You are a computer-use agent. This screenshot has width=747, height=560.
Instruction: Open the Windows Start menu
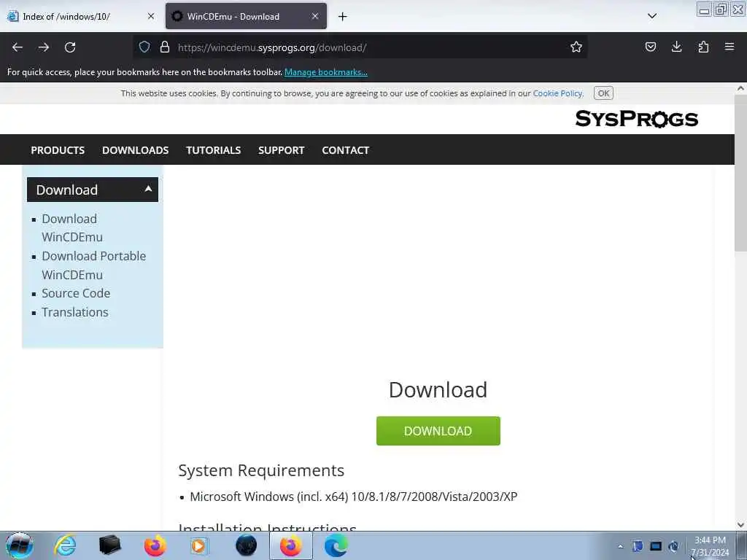[20, 545]
